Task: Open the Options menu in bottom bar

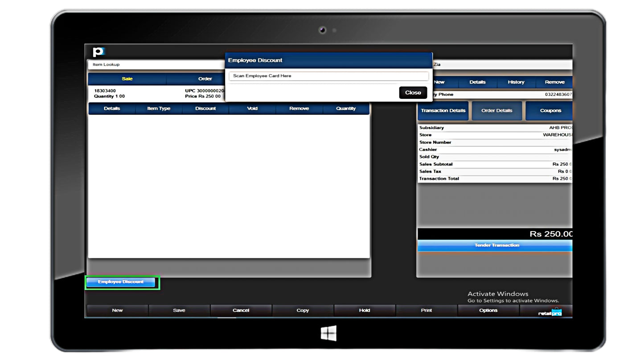Action: (488, 310)
